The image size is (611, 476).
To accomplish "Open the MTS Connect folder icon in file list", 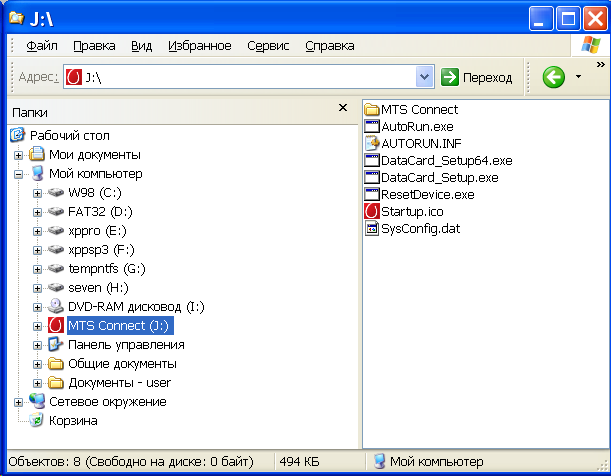I will tap(372, 109).
